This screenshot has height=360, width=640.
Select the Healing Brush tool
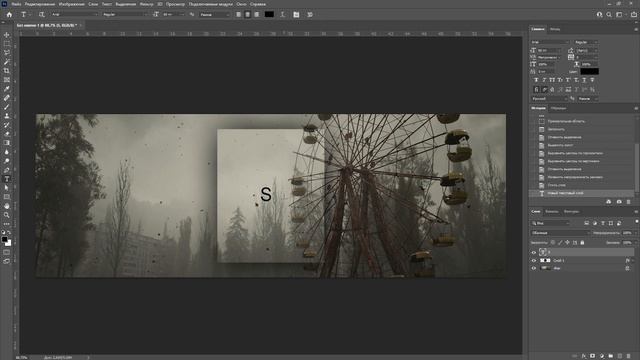(7, 98)
